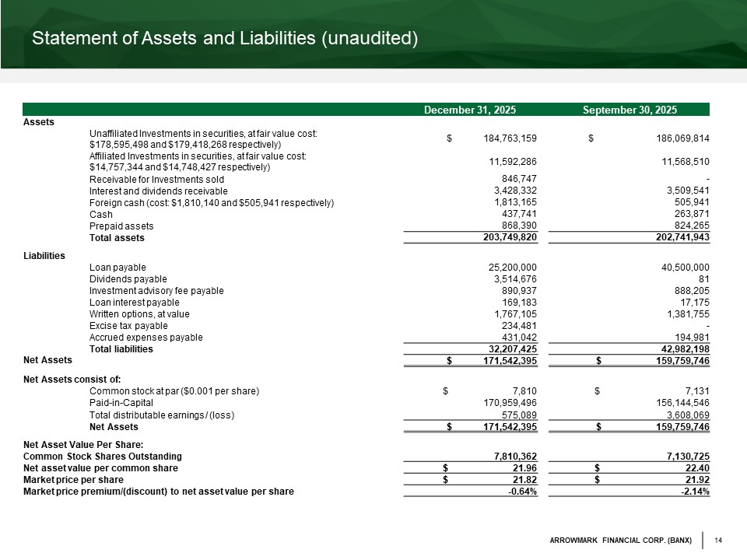Click the 'Excise tax payable' row label
This screenshot has height=560, width=747.
pos(128,325)
